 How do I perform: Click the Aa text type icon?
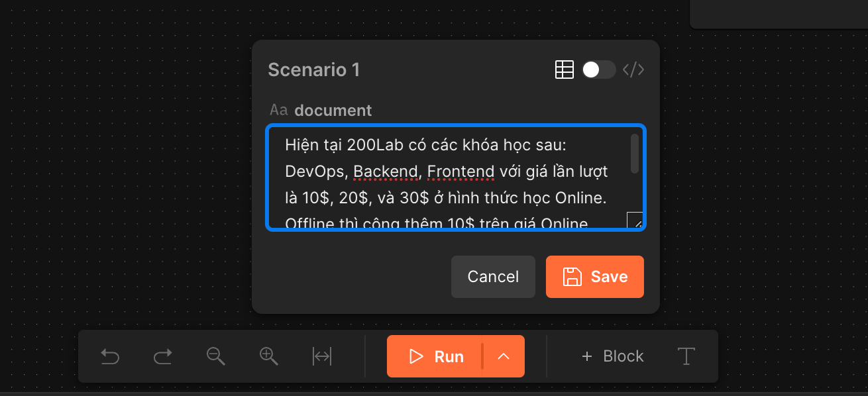[x=278, y=110]
